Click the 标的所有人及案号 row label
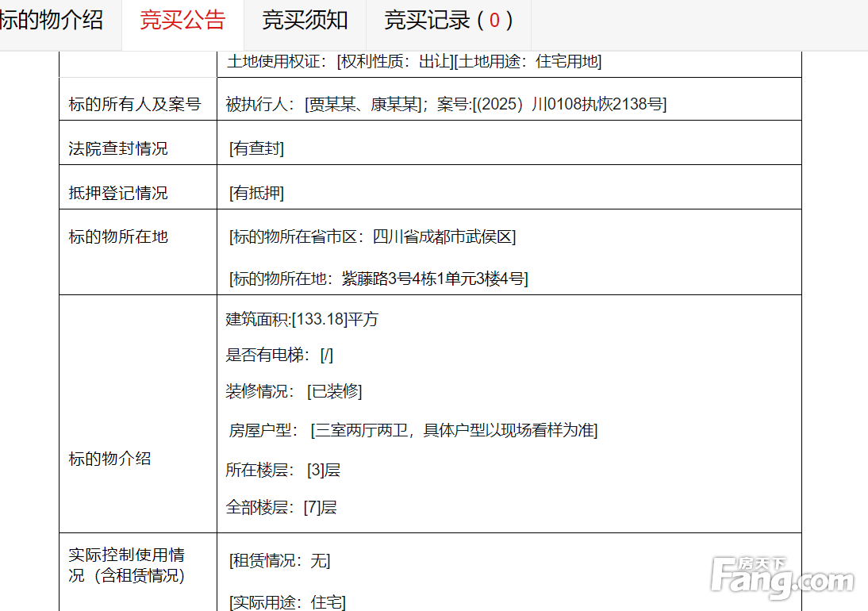Viewport: 868px width, 611px height. pos(135,105)
